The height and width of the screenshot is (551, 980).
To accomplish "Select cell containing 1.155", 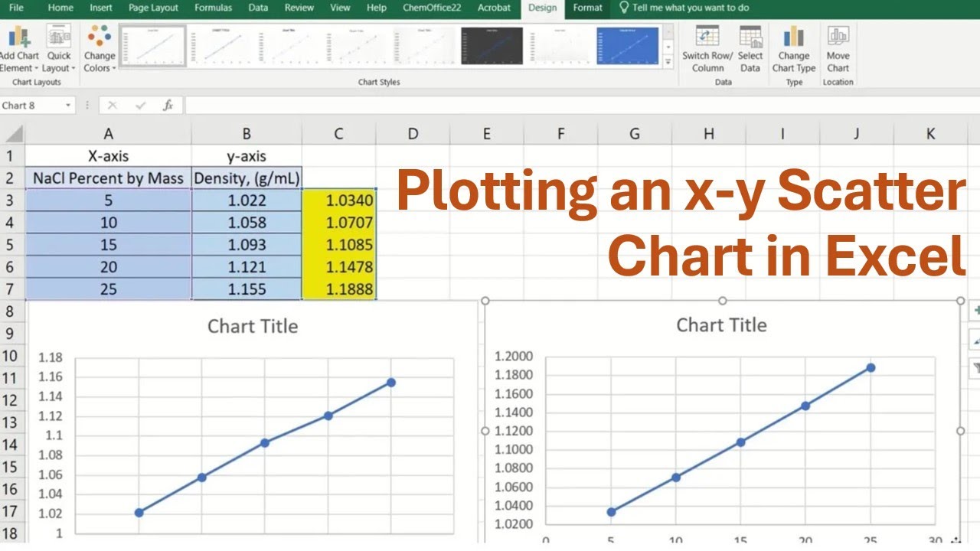I will click(247, 289).
